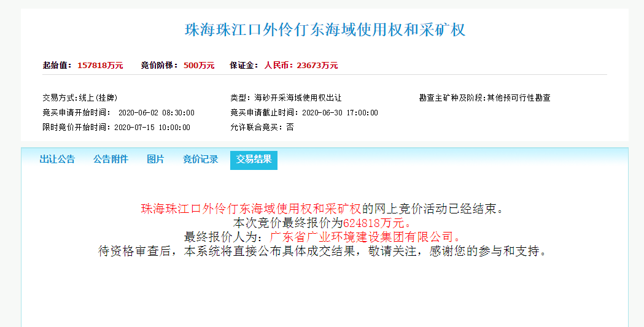Switch to the 公告附件 tab
644x327 pixels.
point(111,160)
